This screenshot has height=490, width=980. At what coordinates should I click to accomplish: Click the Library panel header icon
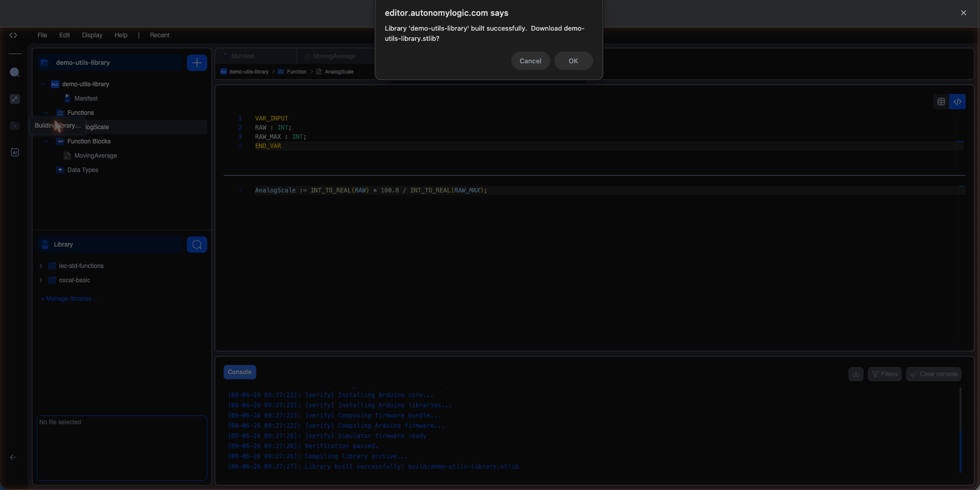[x=45, y=244]
